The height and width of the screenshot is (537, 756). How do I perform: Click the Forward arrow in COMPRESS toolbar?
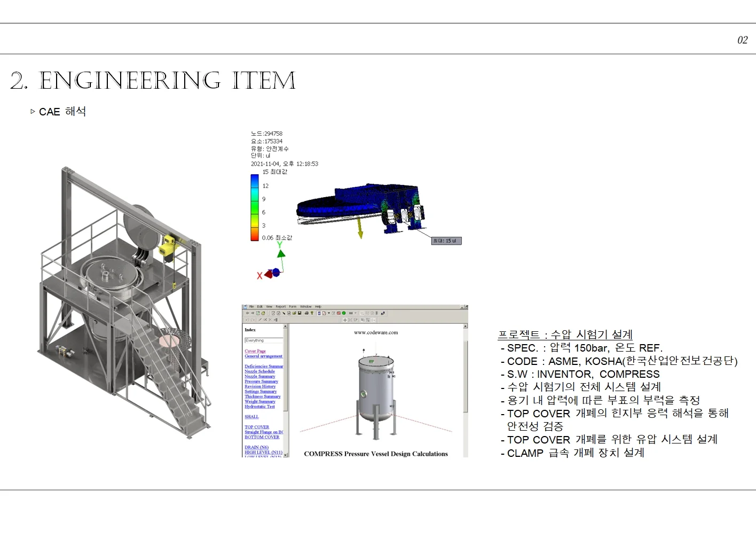coord(253,313)
